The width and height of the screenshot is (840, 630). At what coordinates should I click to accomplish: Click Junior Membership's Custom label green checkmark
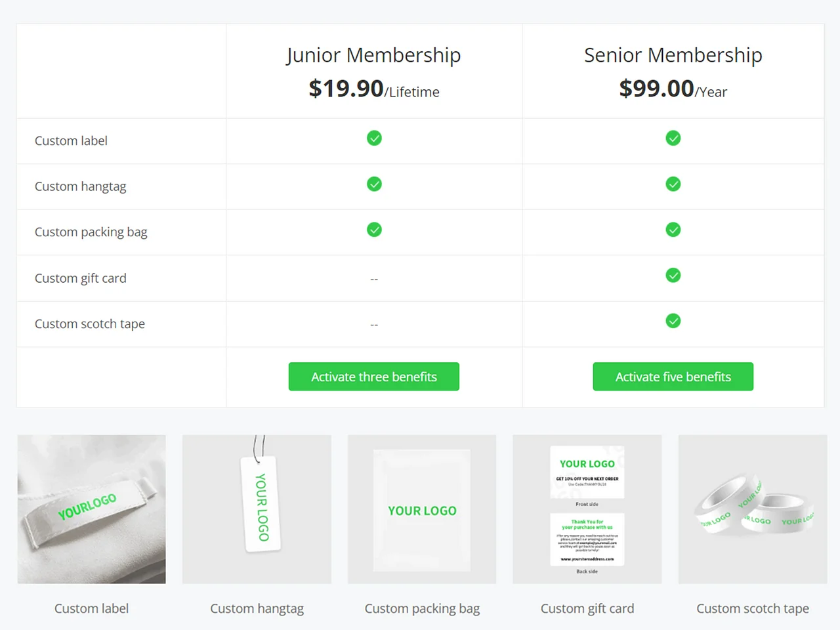coord(374,138)
